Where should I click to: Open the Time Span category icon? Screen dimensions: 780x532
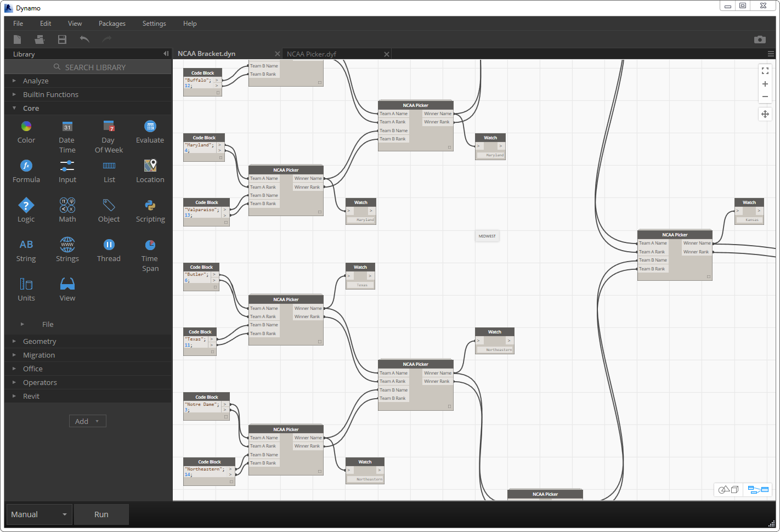pyautogui.click(x=150, y=245)
